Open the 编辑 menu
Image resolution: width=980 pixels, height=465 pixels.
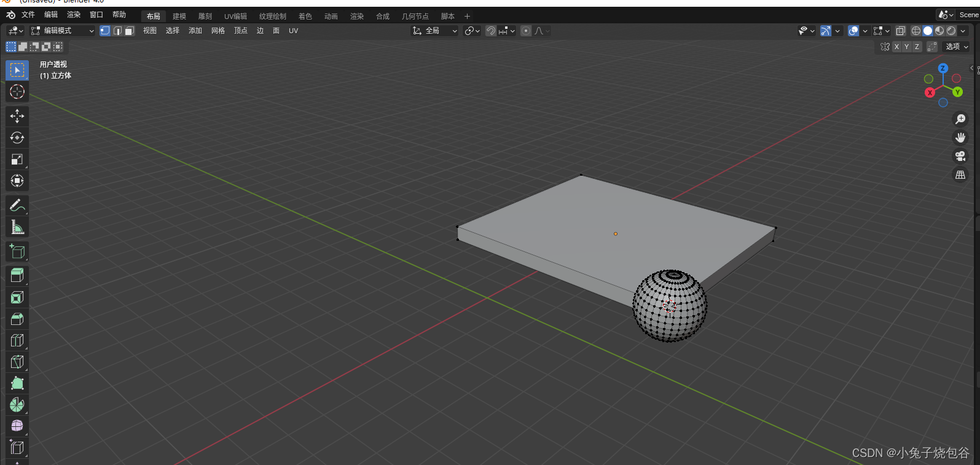(x=51, y=15)
